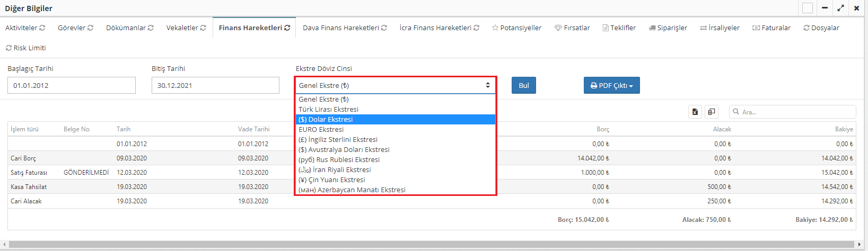This screenshot has width=868, height=251.
Task: Expand the PDF Çıktı dropdown button
Action: pos(612,85)
